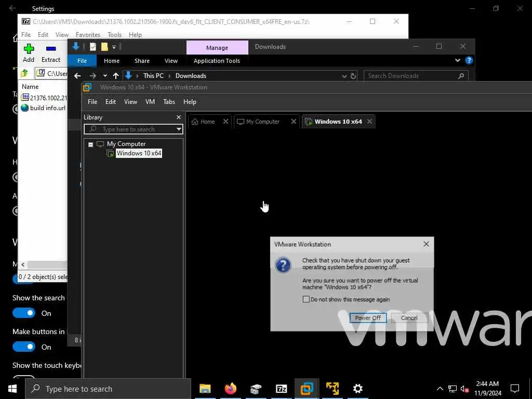Expand the Explorer ribbon chevron

(457, 60)
